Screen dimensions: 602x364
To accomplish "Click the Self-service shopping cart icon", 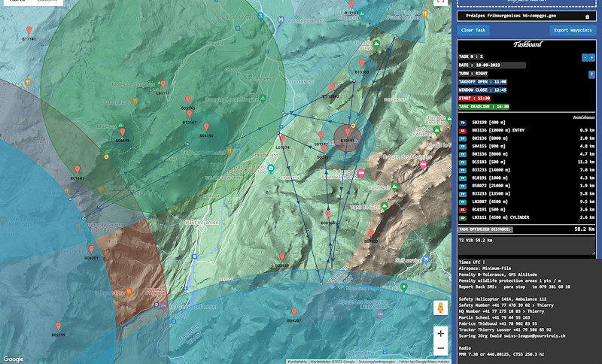I will click(x=425, y=259).
